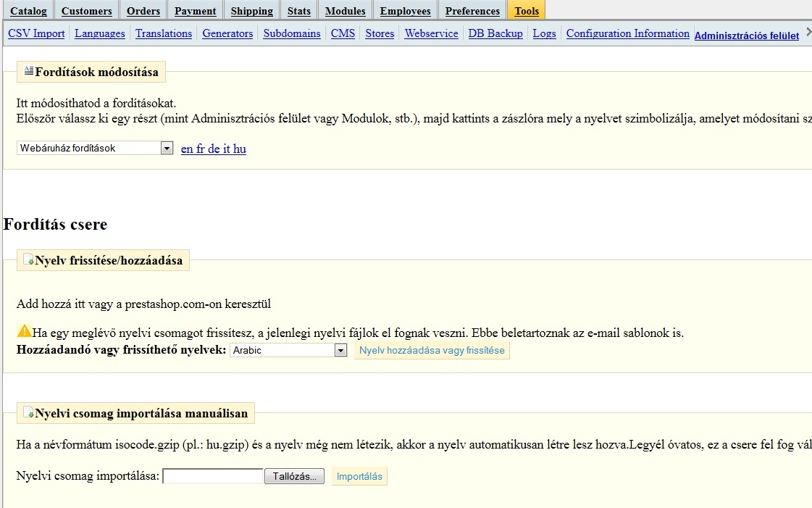Open the Modules tab
This screenshot has width=812, height=508.
[345, 11]
